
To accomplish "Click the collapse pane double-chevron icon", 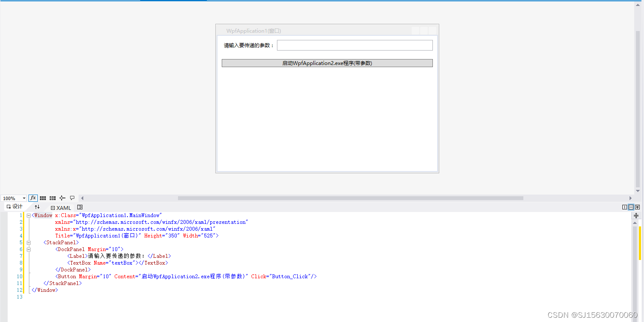I will click(637, 207).
